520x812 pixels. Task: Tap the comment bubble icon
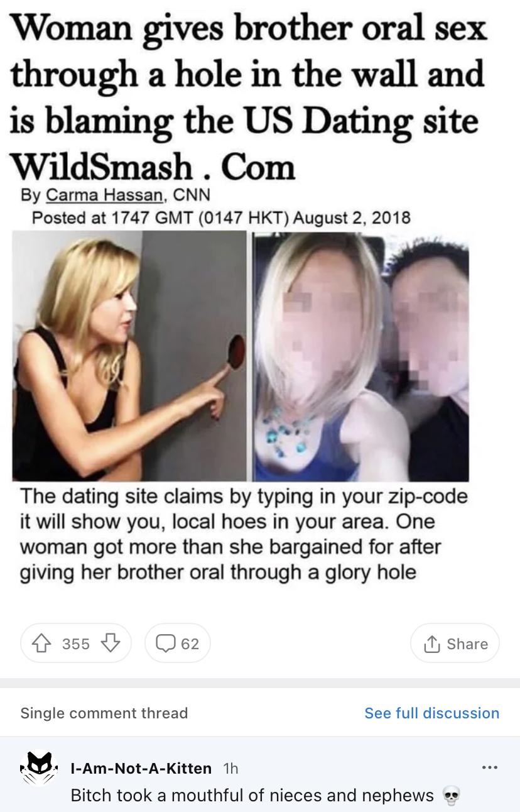pos(165,643)
